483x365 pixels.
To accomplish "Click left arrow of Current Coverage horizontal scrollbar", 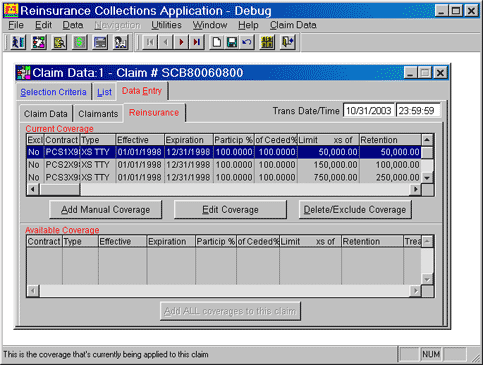I will (33, 189).
